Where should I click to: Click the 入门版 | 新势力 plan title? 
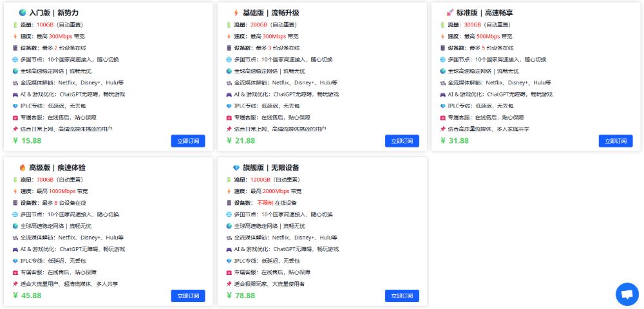(54, 13)
